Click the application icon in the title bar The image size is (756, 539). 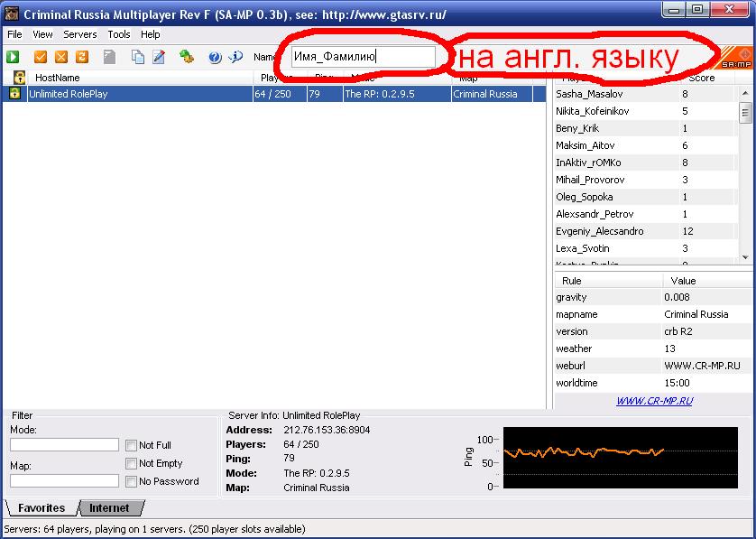pos(12,14)
